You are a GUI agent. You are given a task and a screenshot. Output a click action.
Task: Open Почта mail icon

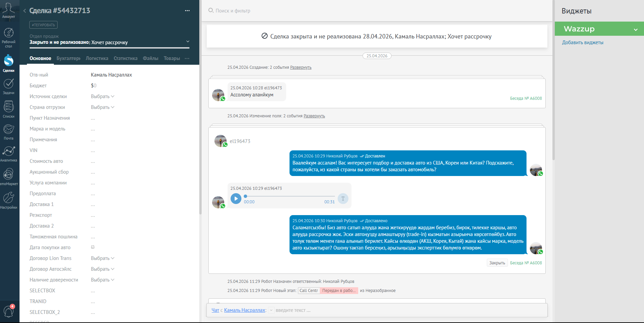click(8, 129)
